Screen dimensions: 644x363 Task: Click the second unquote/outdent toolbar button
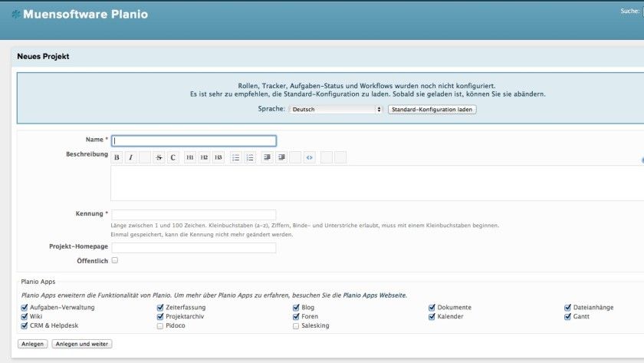(x=281, y=157)
